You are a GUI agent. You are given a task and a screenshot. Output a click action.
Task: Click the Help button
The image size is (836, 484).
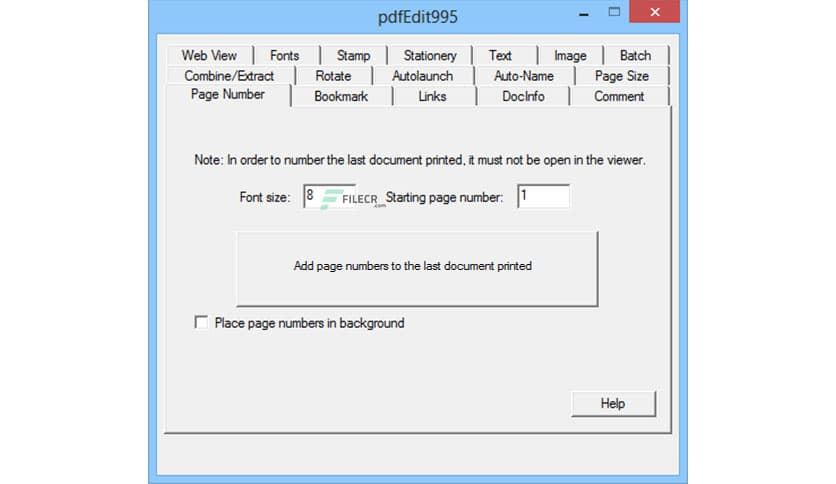click(613, 403)
